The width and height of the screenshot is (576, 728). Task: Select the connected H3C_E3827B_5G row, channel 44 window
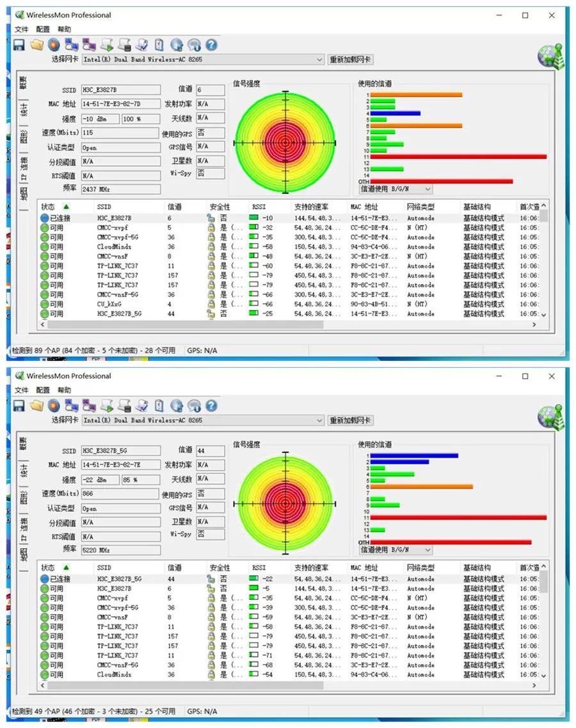288,579
